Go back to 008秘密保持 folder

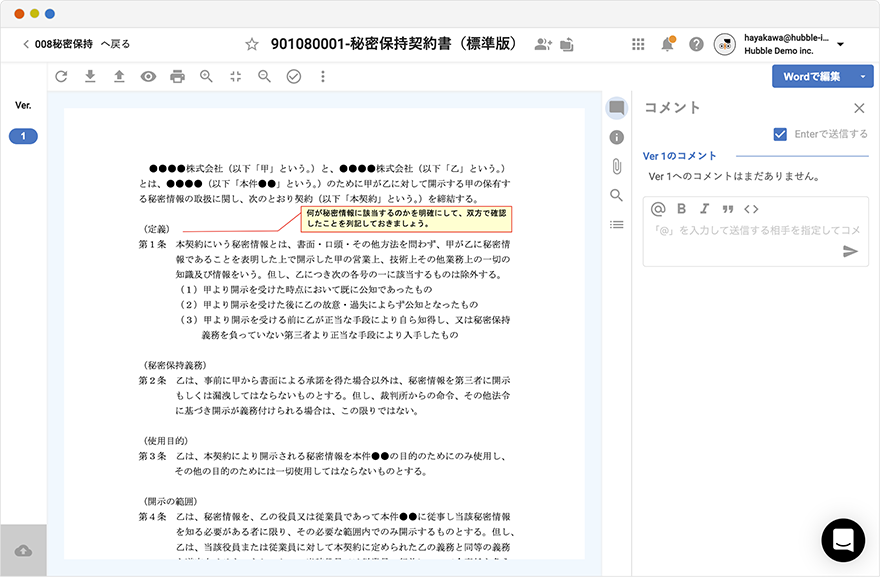(76, 44)
